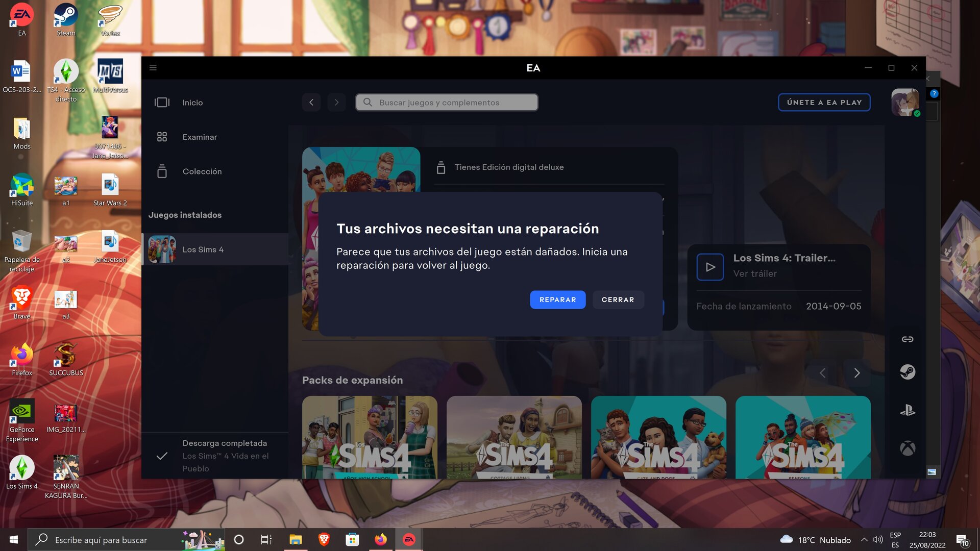Open Los Sims 4 desktop shortcut
The width and height of the screenshot is (980, 551).
[x=22, y=473]
